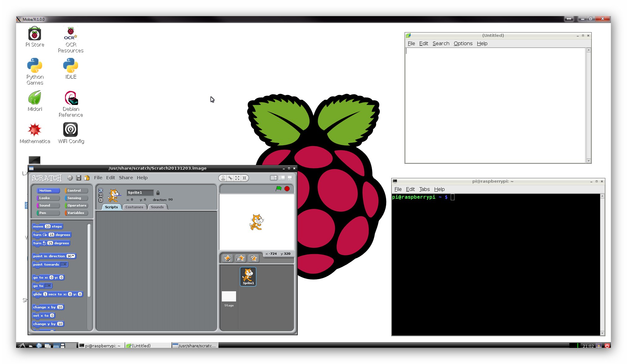Image resolution: width=627 pixels, height=364 pixels.
Task: Select the Delete scissors tool in Scratch
Action: (x=230, y=178)
